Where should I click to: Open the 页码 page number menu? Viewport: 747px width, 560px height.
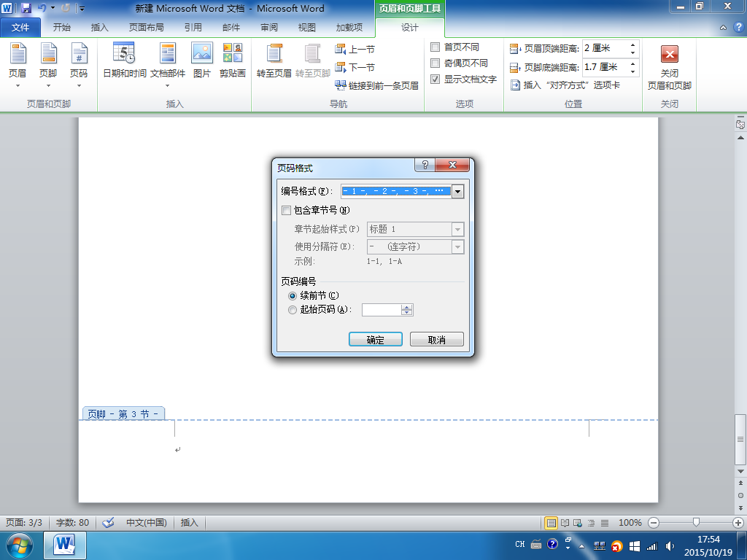coord(79,65)
